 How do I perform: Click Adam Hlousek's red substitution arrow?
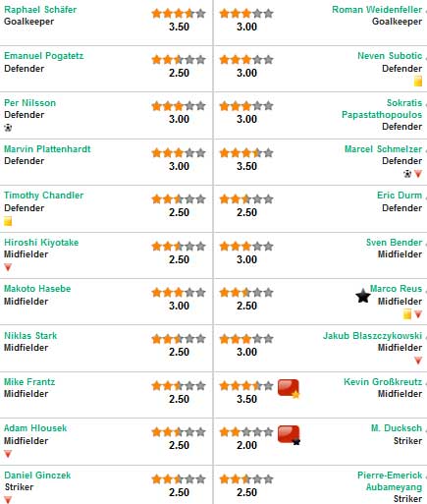[x=8, y=454]
